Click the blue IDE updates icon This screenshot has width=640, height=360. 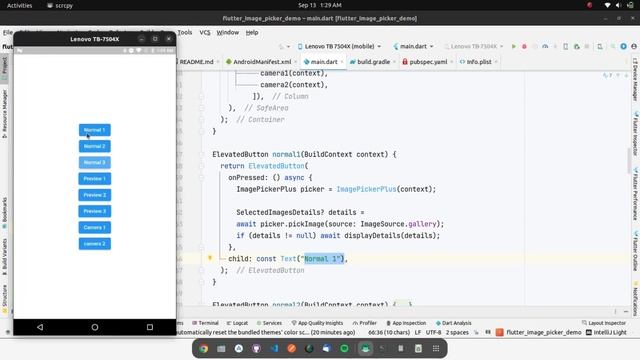click(623, 47)
